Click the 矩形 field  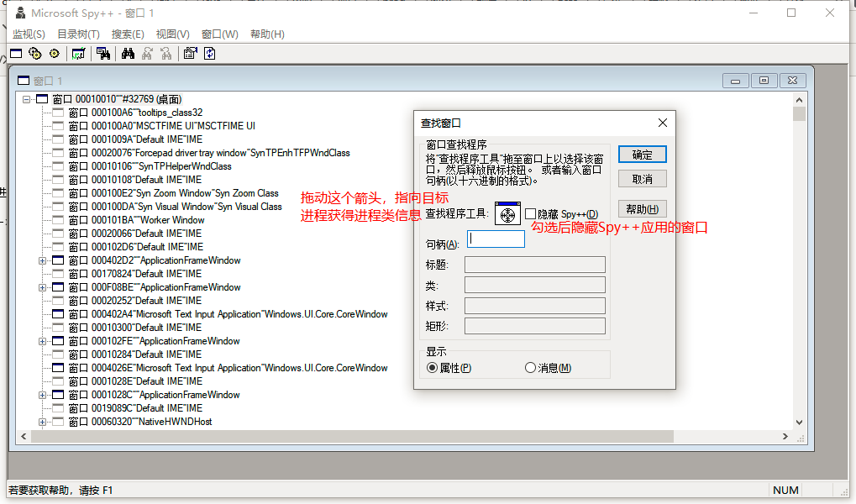(x=535, y=326)
